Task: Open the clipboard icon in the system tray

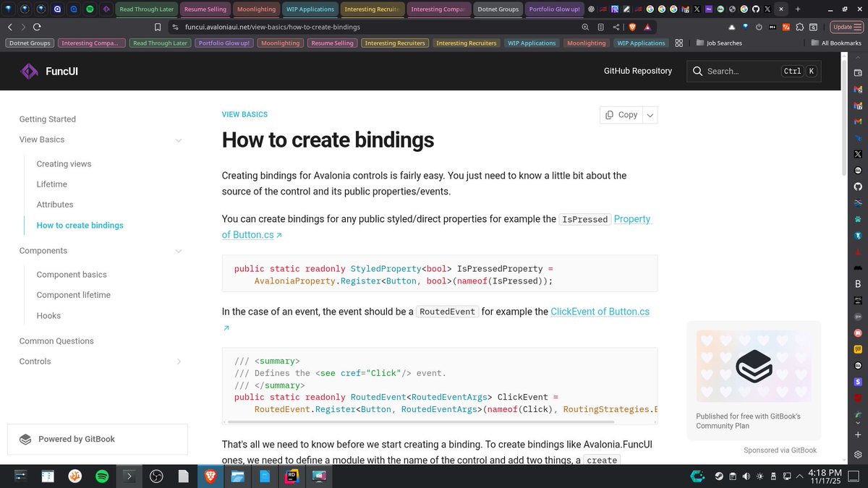Action: point(732,476)
